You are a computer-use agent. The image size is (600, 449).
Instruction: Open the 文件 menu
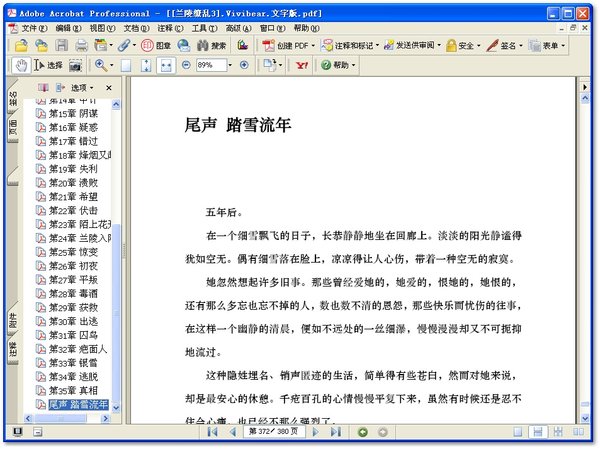click(x=34, y=28)
